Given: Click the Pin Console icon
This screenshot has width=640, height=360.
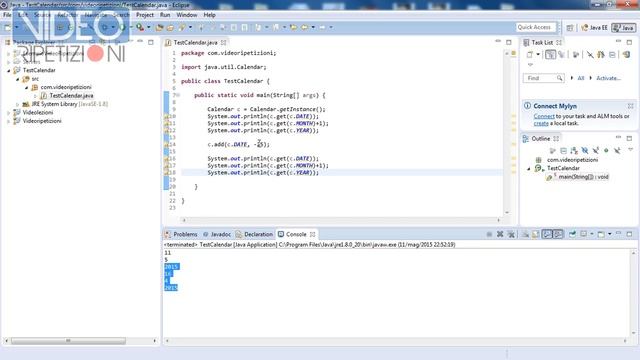Looking at the screenshot, I should [x=572, y=234].
